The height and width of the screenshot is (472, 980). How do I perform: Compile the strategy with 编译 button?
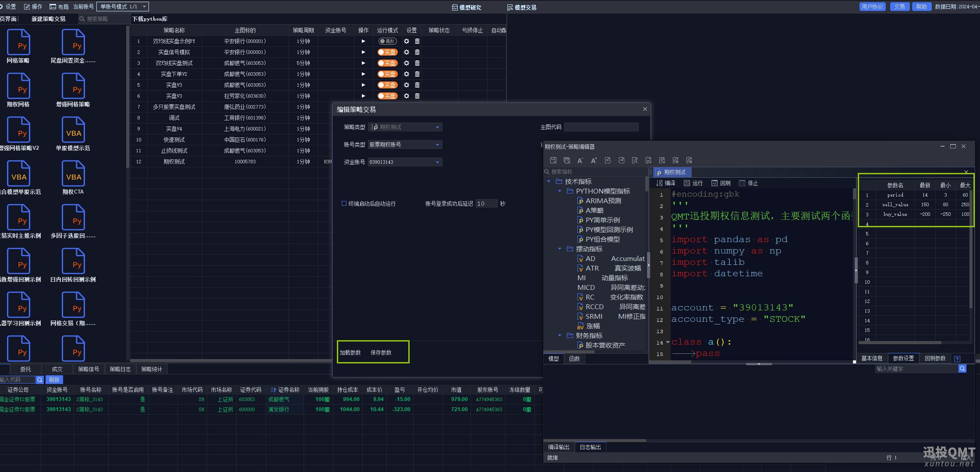point(665,183)
